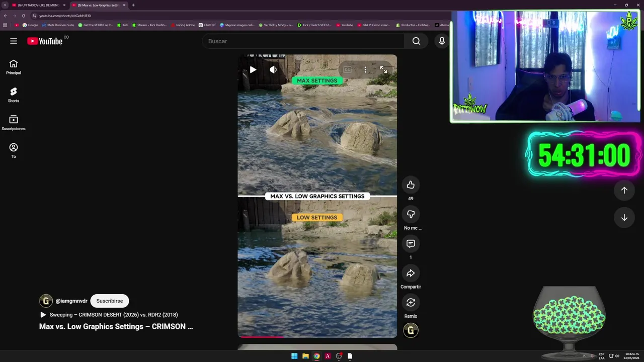
Task: Open the Adobe app in the taskbar
Action: [328, 356]
